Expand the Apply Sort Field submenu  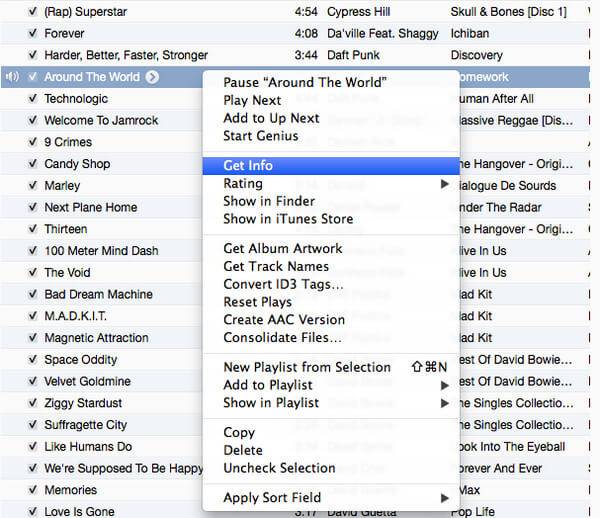point(444,498)
